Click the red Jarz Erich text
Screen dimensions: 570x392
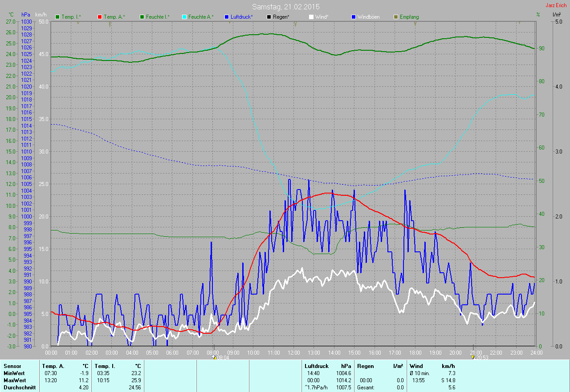[x=556, y=5]
